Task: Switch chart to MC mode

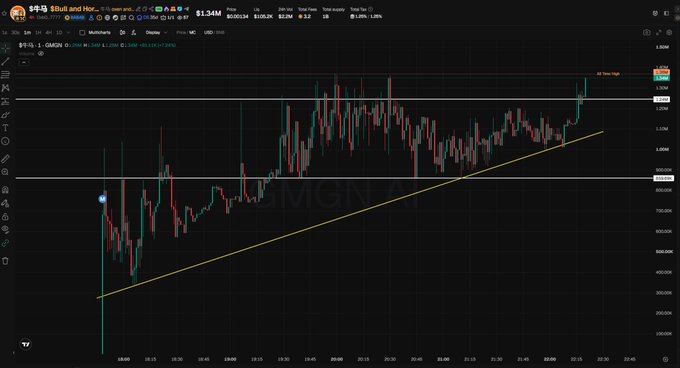Action: coord(193,33)
